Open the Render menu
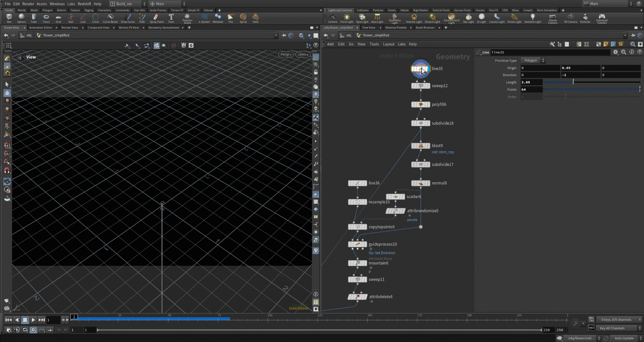The height and width of the screenshot is (342, 644). pos(28,4)
